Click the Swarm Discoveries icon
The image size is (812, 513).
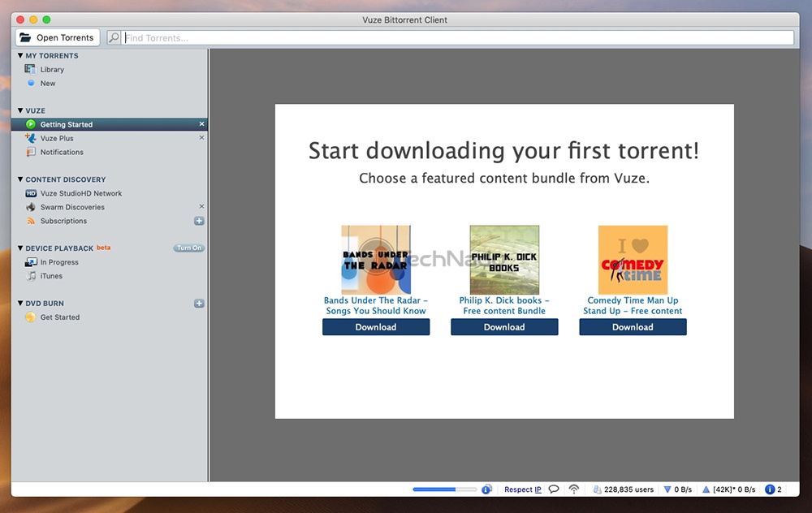31,207
